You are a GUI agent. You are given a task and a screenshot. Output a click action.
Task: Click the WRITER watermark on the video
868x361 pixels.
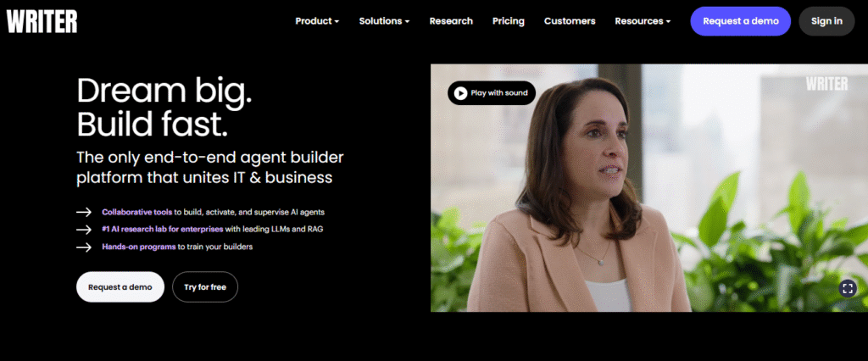pyautogui.click(x=826, y=84)
